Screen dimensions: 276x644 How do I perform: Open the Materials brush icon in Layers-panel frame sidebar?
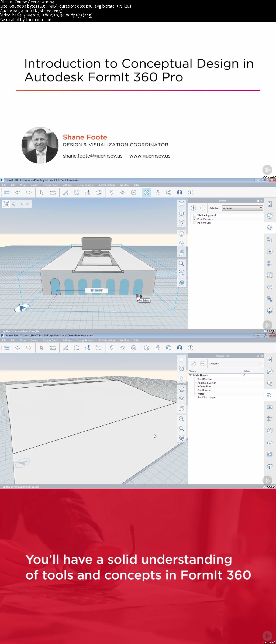click(270, 216)
